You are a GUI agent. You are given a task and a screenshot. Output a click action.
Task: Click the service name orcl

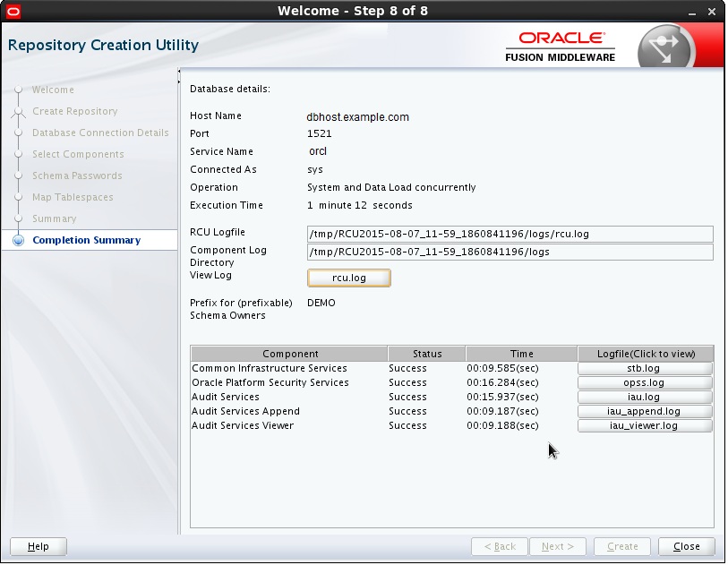point(318,151)
